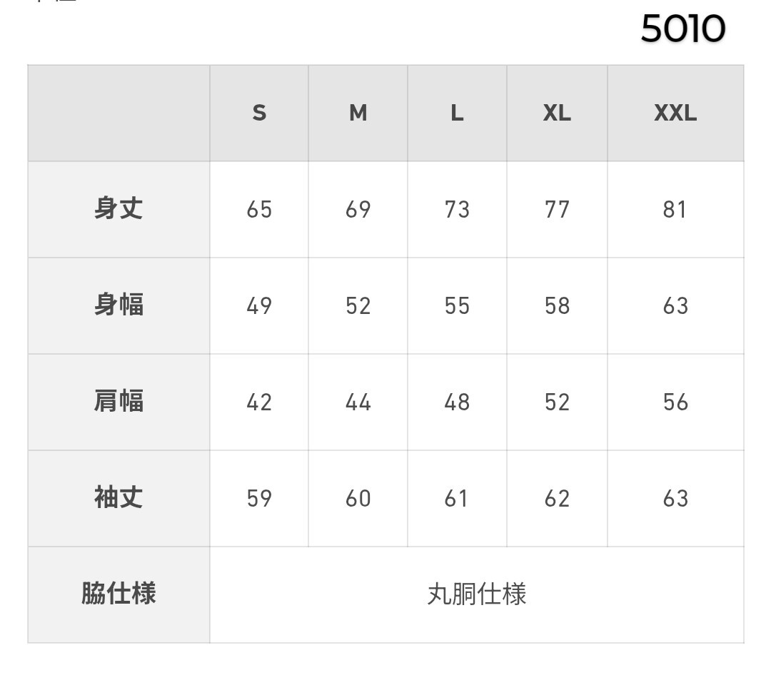Image resolution: width=771 pixels, height=700 pixels.
Task: Click the 袖丈 value 59 for size S
Action: (259, 498)
